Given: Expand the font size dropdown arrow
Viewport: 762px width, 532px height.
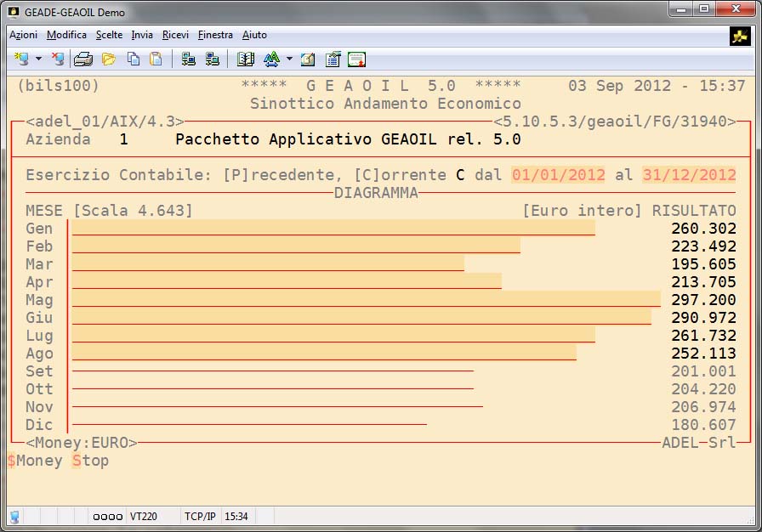Looking at the screenshot, I should [289, 59].
